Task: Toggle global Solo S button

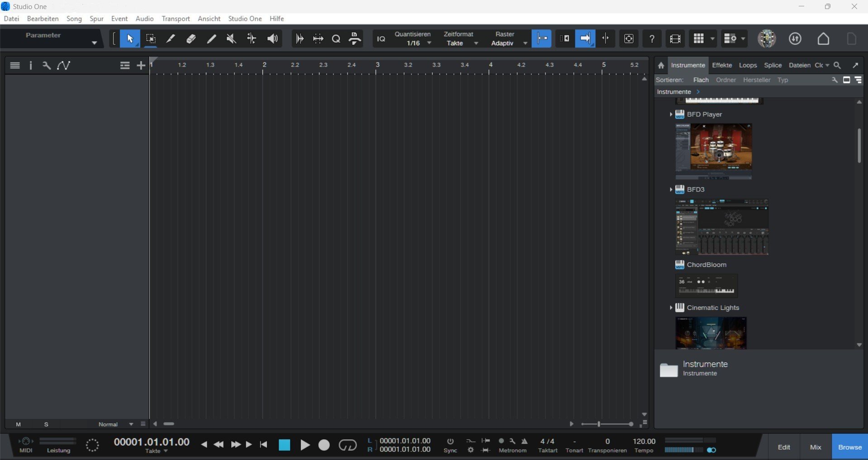Action: (x=46, y=424)
